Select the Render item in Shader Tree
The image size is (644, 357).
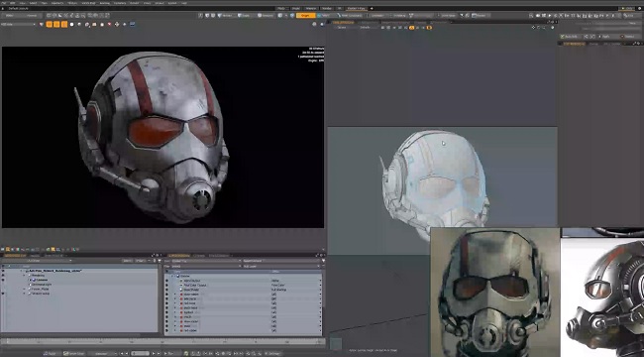tap(185, 276)
